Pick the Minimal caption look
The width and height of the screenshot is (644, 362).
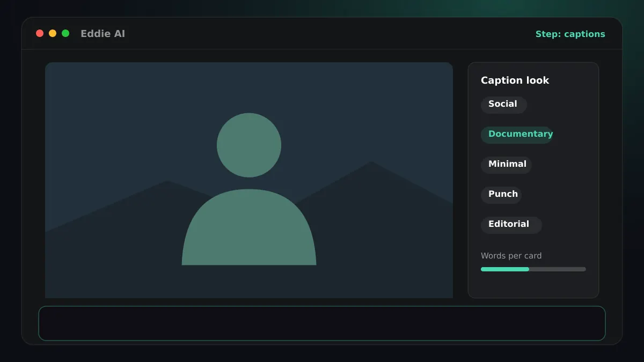click(x=506, y=165)
